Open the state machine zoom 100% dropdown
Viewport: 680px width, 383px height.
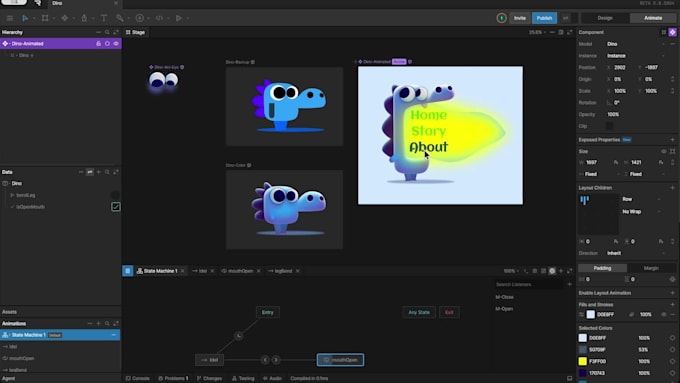[x=511, y=271]
